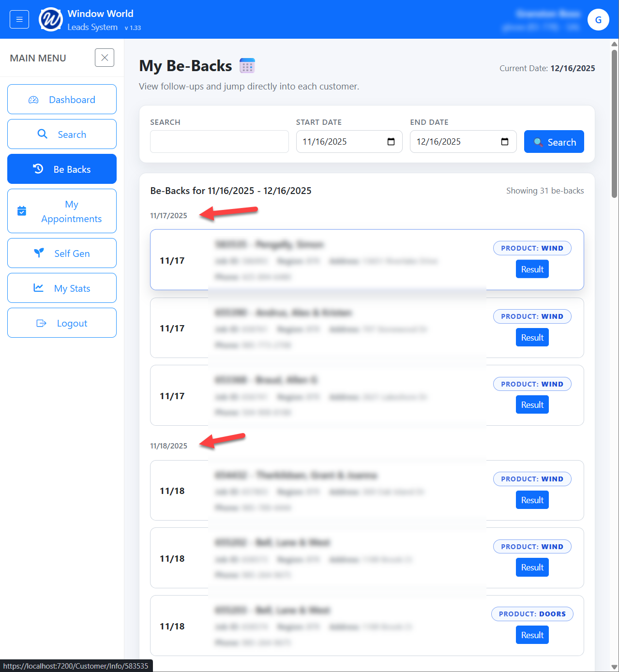Focus the Search text field
This screenshot has height=672, width=619.
point(219,142)
